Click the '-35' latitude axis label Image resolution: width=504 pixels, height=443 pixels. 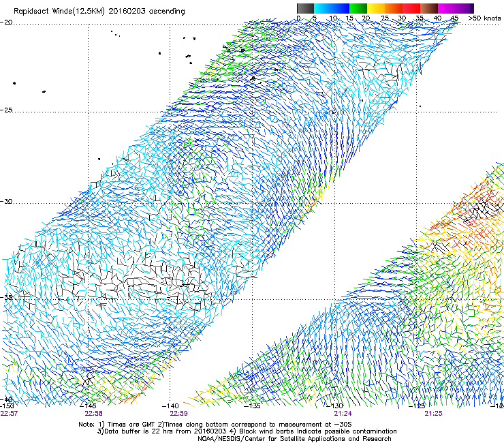[6, 297]
